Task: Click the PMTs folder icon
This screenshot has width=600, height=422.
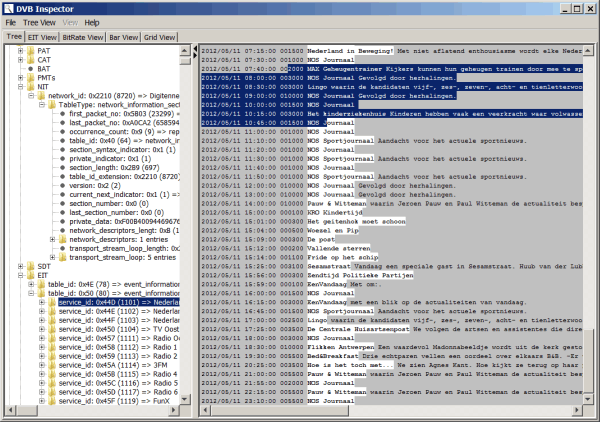Action: [29, 78]
